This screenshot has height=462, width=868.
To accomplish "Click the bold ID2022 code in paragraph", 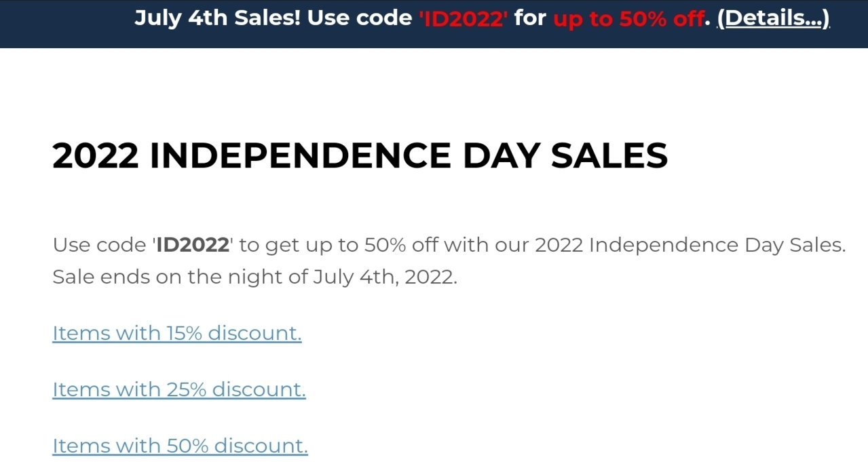I will (193, 245).
